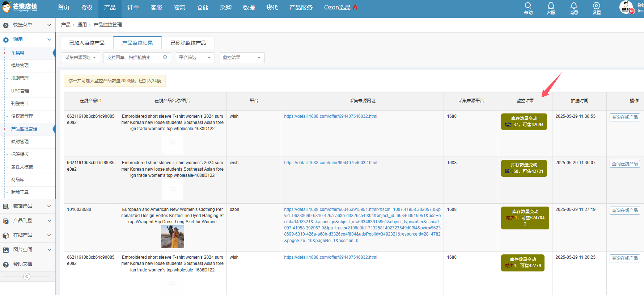Viewport: 644px width, 295px height.
Task: Select 映射管理 in the sidebar
Action: [x=20, y=142]
